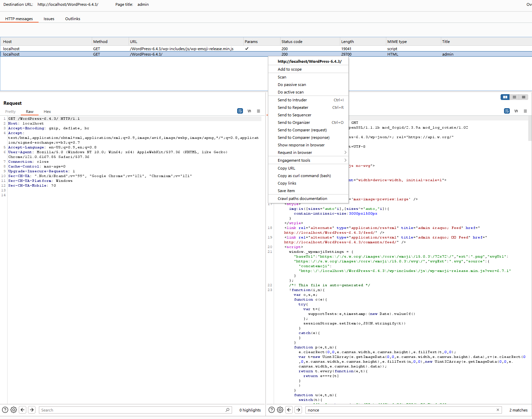This screenshot has width=532, height=419.
Task: Click the Request search input field
Action: [x=133, y=410]
